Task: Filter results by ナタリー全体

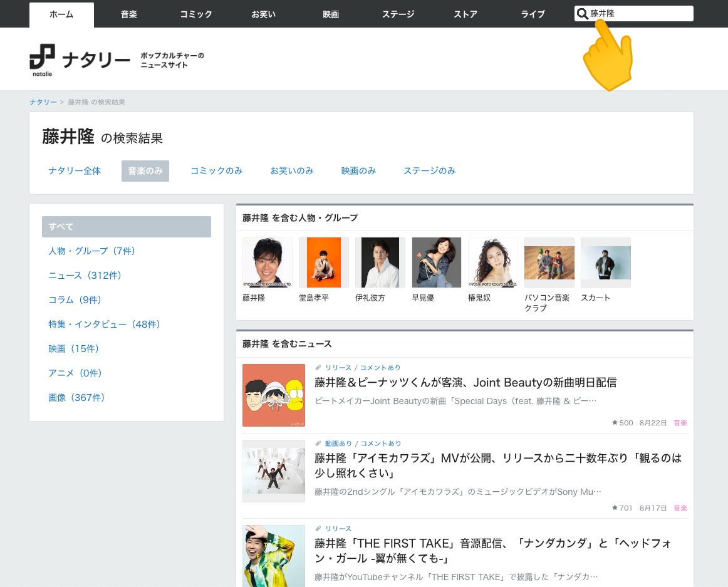Action: [x=75, y=170]
